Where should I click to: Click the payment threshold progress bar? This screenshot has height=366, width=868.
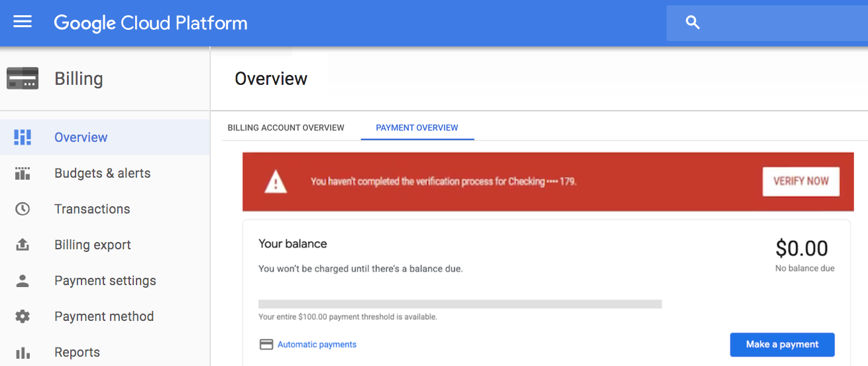460,304
